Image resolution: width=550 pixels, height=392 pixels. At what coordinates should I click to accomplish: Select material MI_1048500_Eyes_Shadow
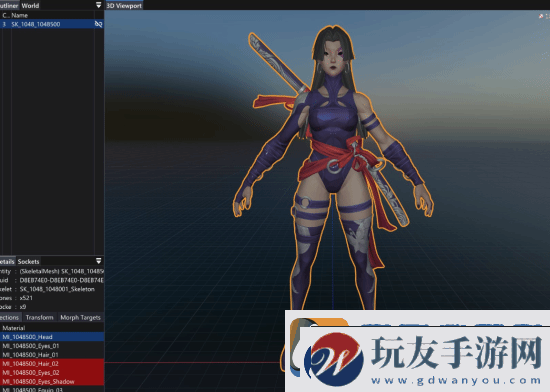point(52,381)
